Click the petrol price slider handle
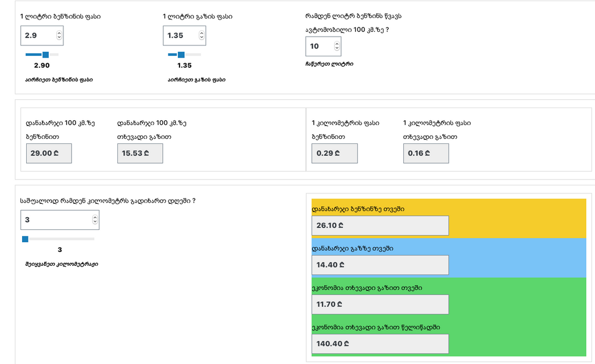This screenshot has height=364, width=595. 45,55
